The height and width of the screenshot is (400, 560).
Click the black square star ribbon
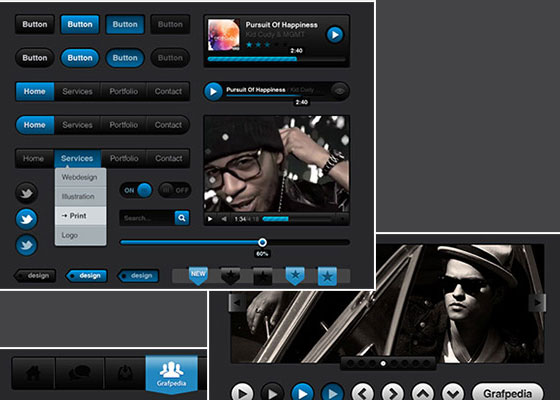click(262, 276)
